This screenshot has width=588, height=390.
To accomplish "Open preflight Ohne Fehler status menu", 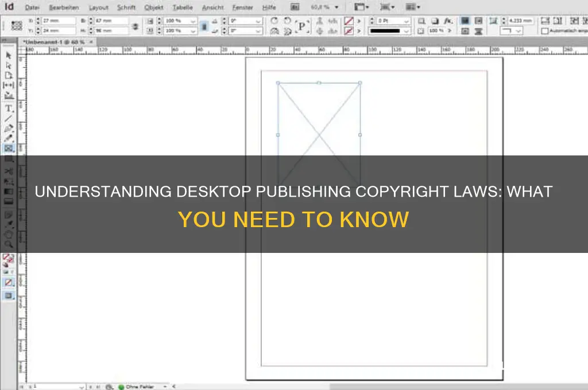I will [x=165, y=386].
